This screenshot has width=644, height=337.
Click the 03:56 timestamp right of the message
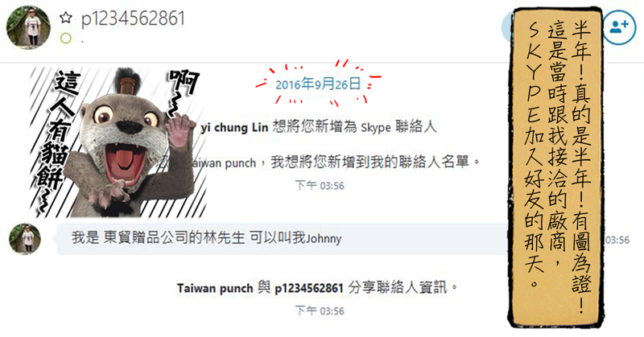[x=617, y=240]
